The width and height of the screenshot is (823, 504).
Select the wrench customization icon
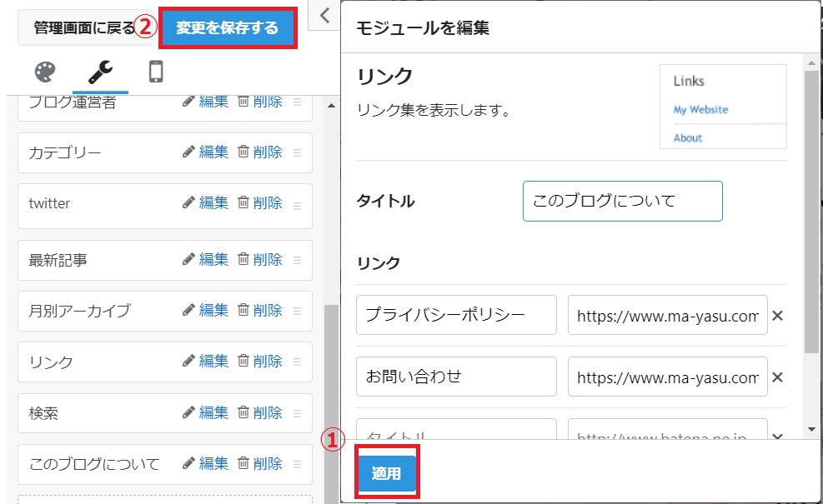tap(99, 71)
